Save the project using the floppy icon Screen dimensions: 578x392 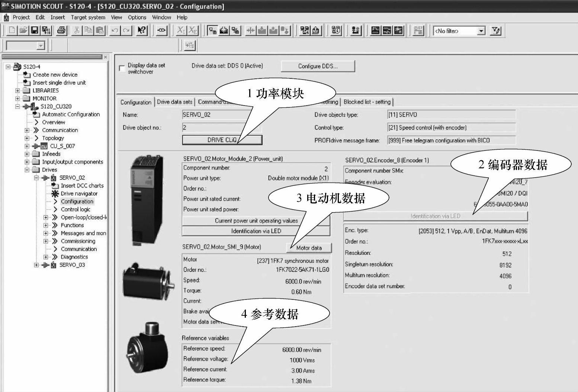point(35,30)
